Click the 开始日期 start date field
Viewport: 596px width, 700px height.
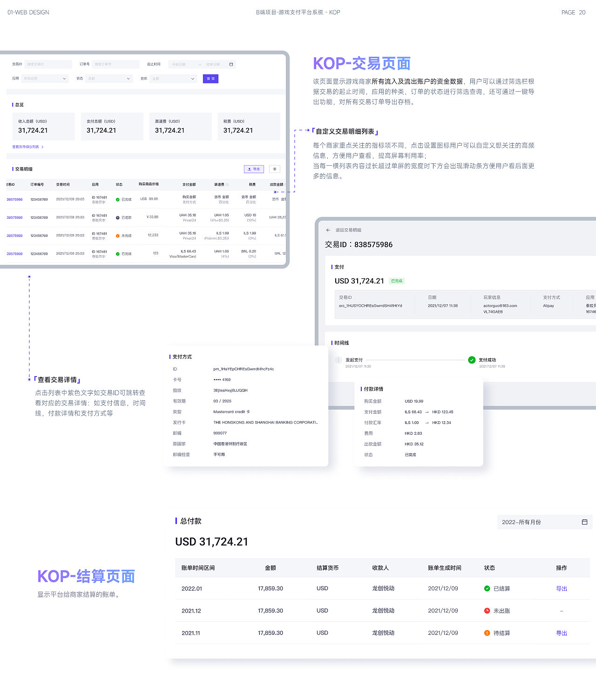click(179, 64)
